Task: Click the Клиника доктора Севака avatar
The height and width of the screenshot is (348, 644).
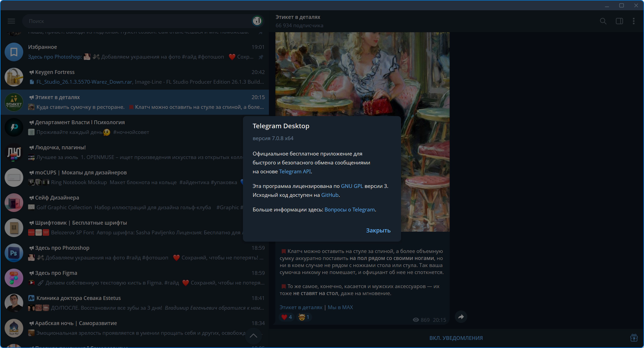Action: pos(14,303)
